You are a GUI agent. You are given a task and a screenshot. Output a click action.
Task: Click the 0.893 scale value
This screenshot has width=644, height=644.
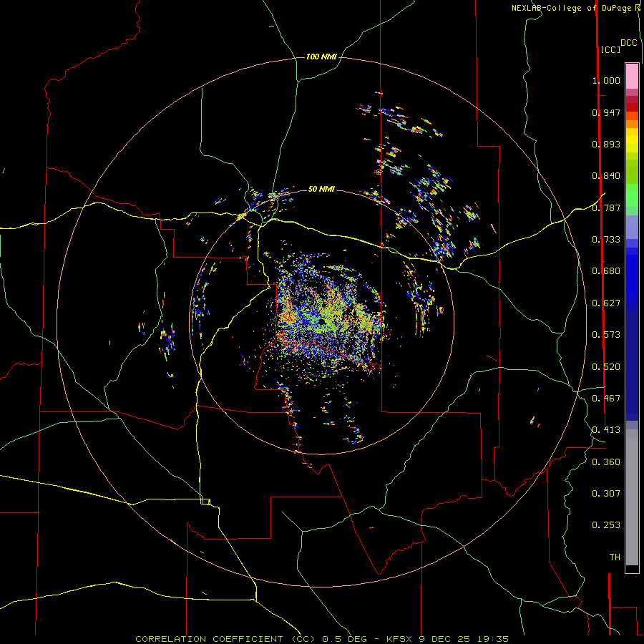coord(606,144)
